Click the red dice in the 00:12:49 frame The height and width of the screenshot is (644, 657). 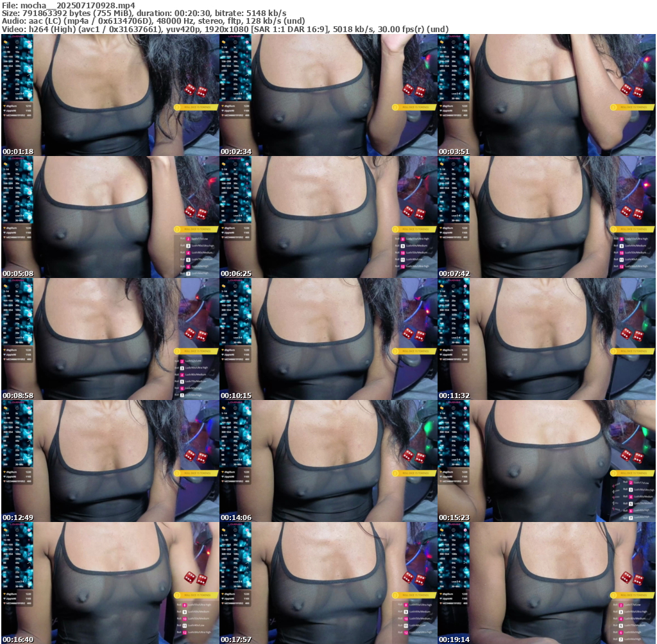tap(196, 457)
